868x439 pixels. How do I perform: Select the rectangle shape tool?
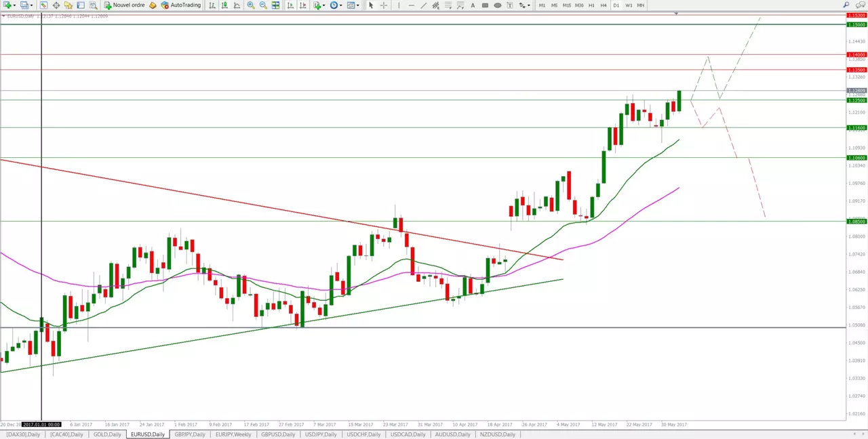pyautogui.click(x=485, y=5)
